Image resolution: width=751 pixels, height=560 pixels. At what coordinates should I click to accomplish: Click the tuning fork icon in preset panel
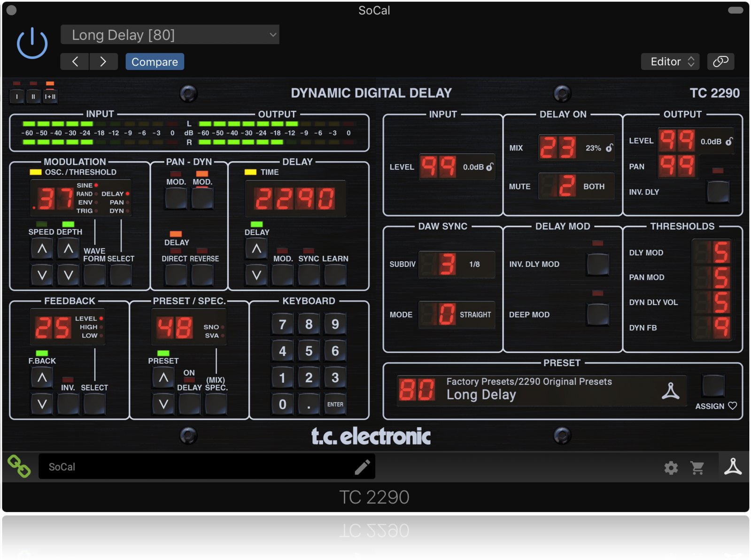(x=670, y=391)
